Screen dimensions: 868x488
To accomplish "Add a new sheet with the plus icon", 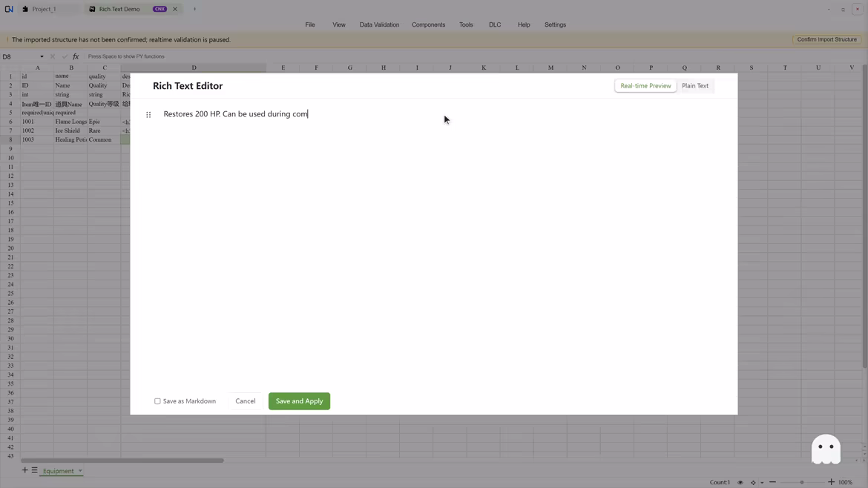I will click(25, 470).
